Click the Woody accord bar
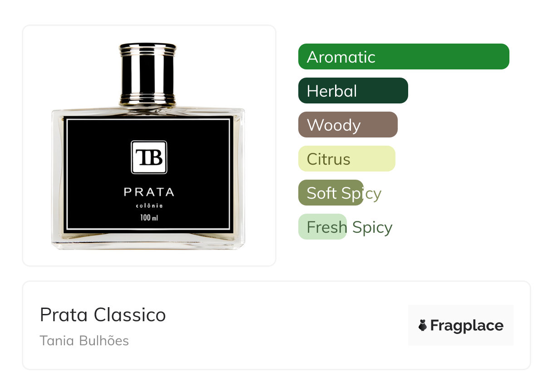553x392 pixels. click(348, 125)
